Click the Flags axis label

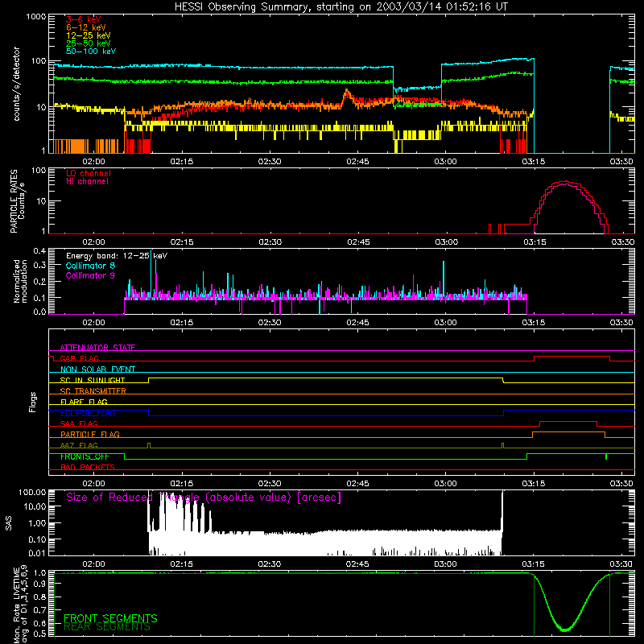point(33,402)
